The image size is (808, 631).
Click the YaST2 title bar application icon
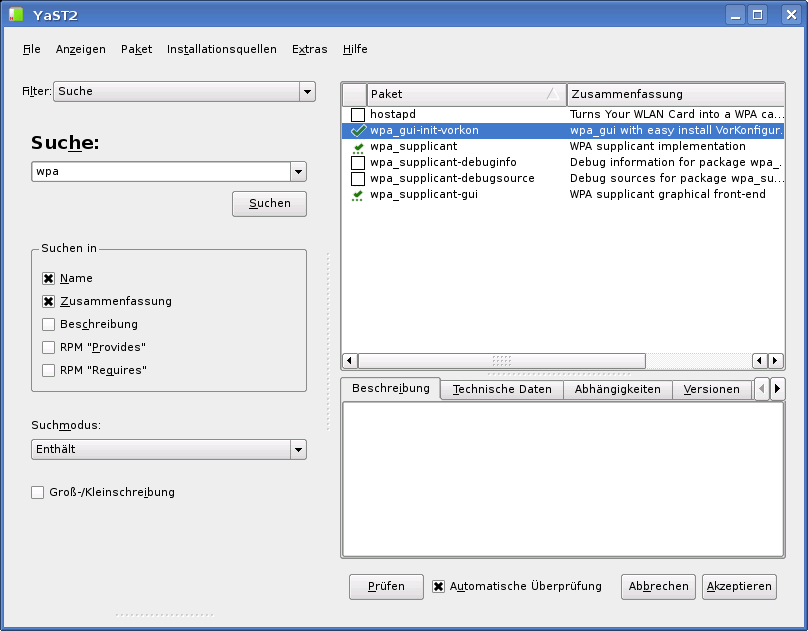click(16, 14)
